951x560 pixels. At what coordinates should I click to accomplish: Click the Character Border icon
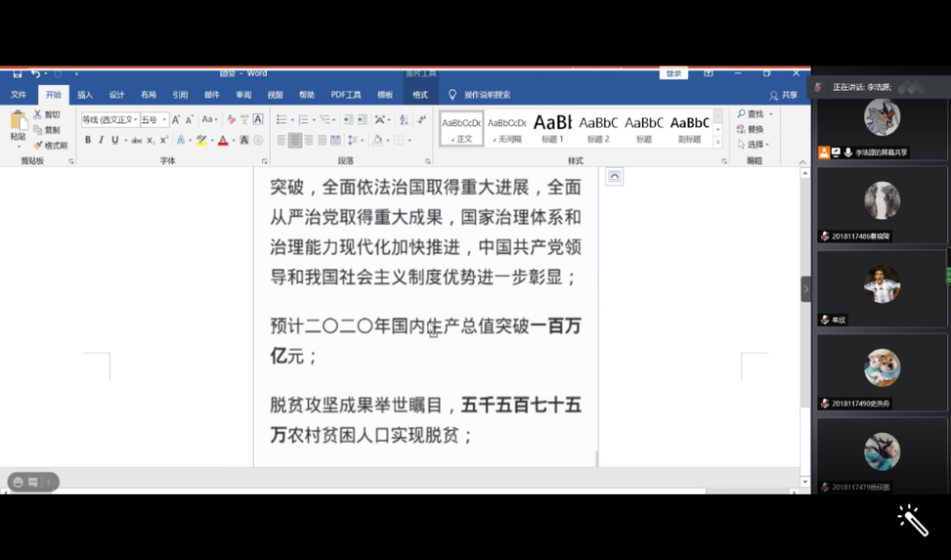click(258, 119)
